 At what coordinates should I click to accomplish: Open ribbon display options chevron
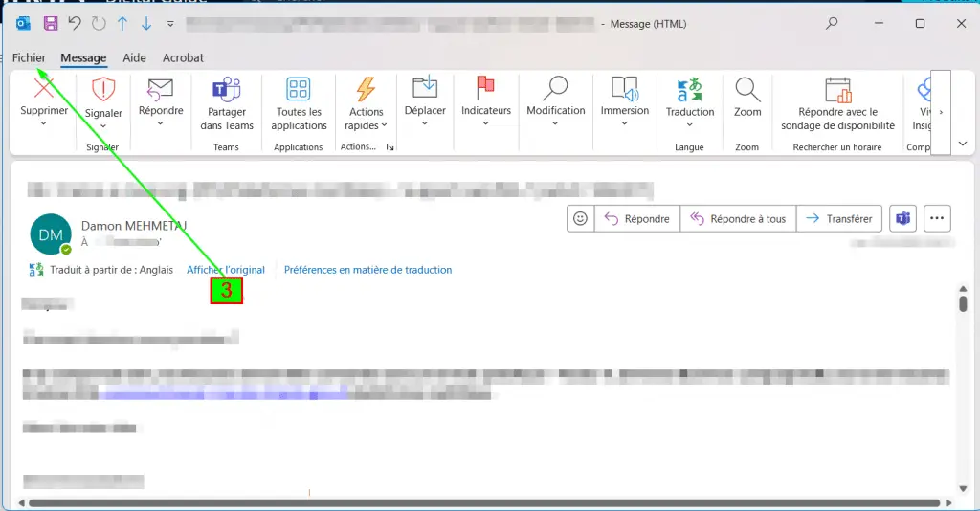[x=963, y=144]
